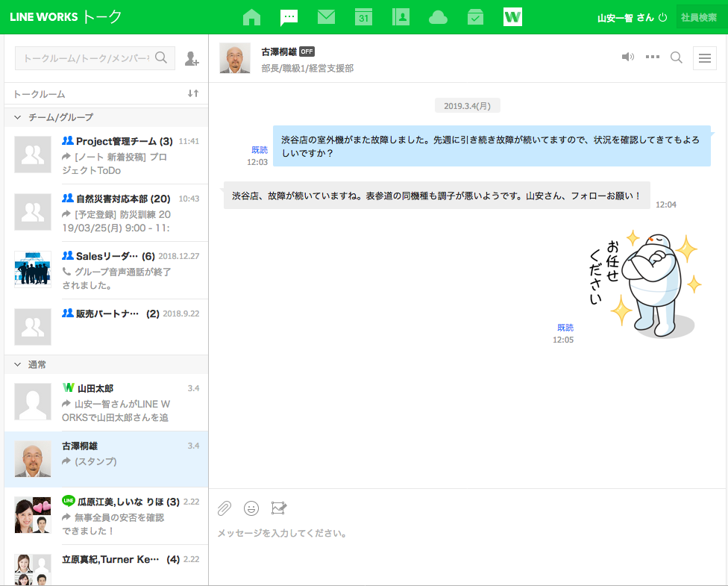Mute notifications with the speaker icon
The image size is (728, 586).
pyautogui.click(x=628, y=57)
